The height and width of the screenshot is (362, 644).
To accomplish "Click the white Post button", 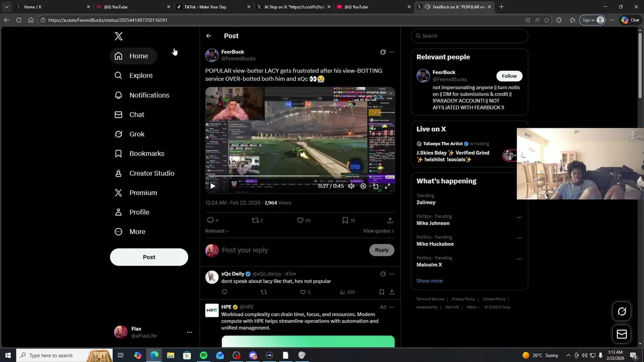I will tap(149, 257).
